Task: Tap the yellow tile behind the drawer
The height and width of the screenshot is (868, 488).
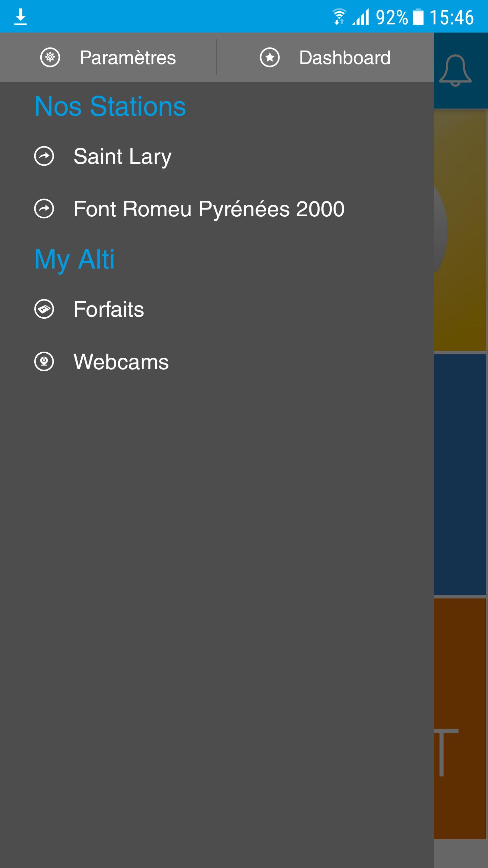Action: (460, 231)
